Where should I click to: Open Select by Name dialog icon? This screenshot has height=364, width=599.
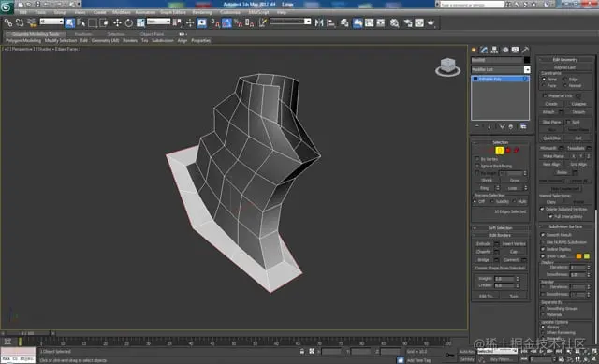(x=81, y=22)
